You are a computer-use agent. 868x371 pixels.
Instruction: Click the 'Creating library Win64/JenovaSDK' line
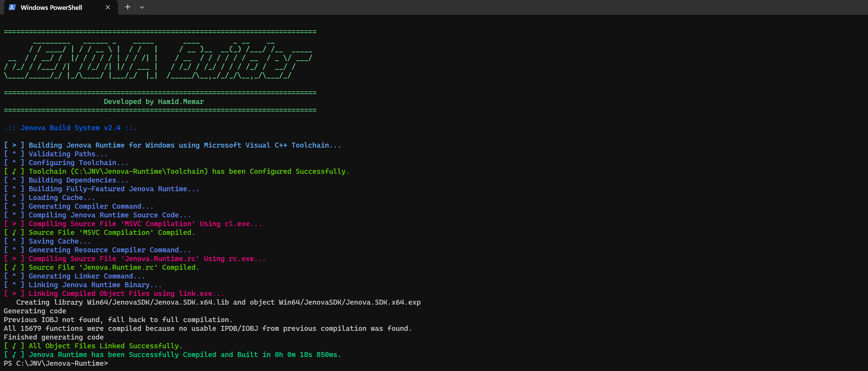[218, 302]
